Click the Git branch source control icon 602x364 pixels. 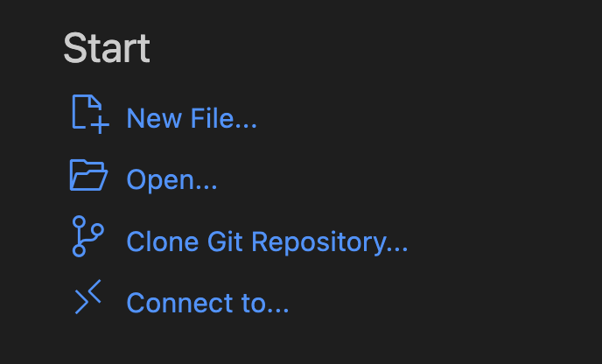point(87,236)
